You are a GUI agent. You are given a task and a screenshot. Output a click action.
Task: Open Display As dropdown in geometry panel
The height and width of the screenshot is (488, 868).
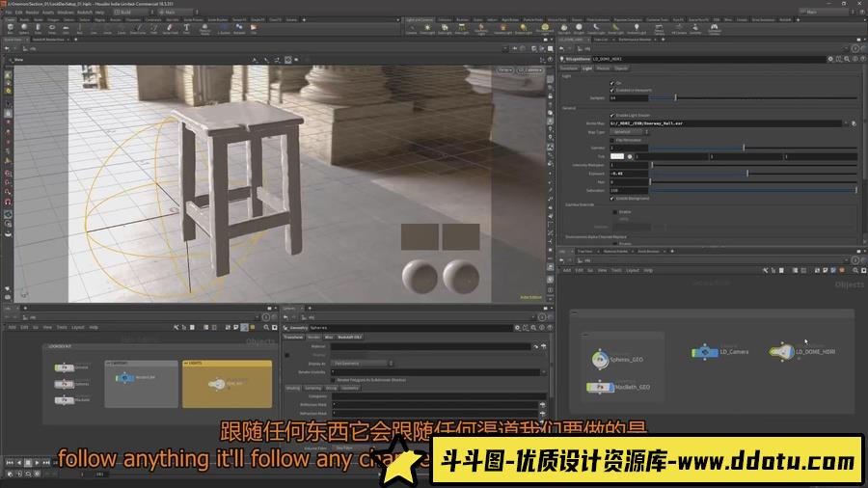pos(363,364)
